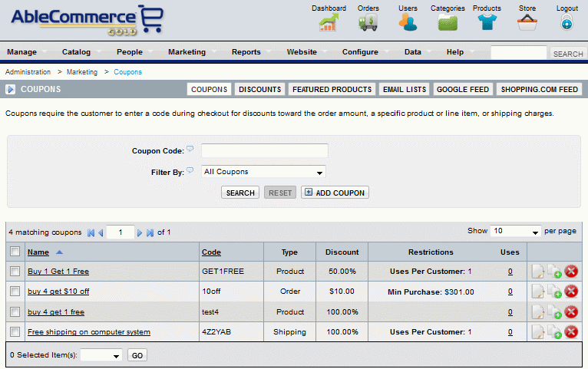The height and width of the screenshot is (369, 588).
Task: Click the top-right site Search button
Action: point(568,54)
